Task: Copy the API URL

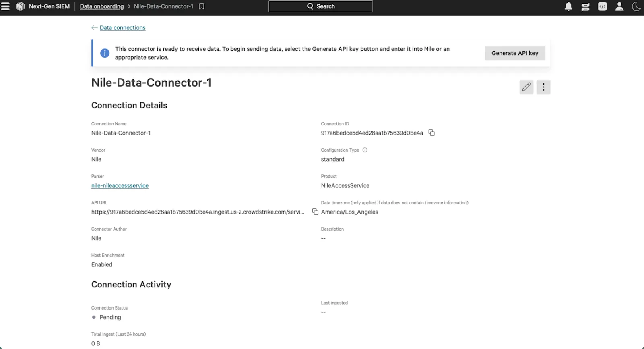Action: click(315, 212)
